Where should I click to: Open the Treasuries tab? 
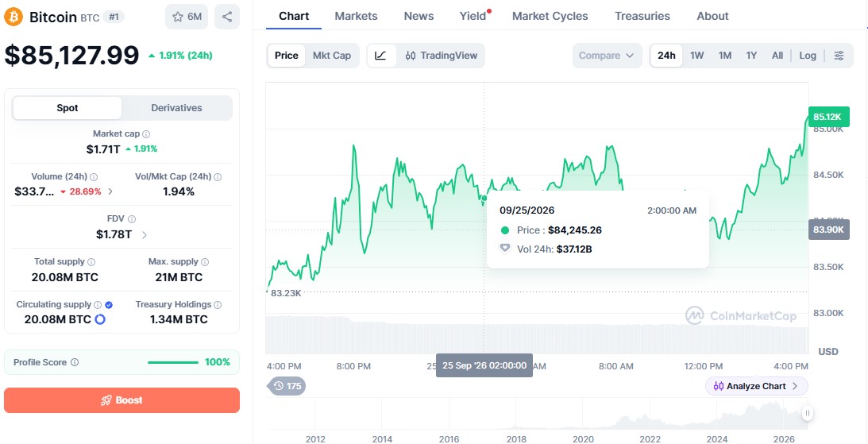(x=642, y=16)
